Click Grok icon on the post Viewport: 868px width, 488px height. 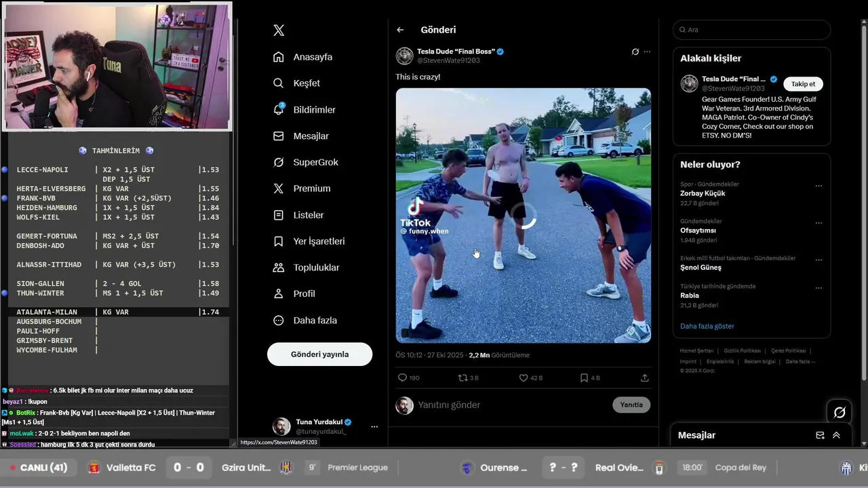point(635,52)
